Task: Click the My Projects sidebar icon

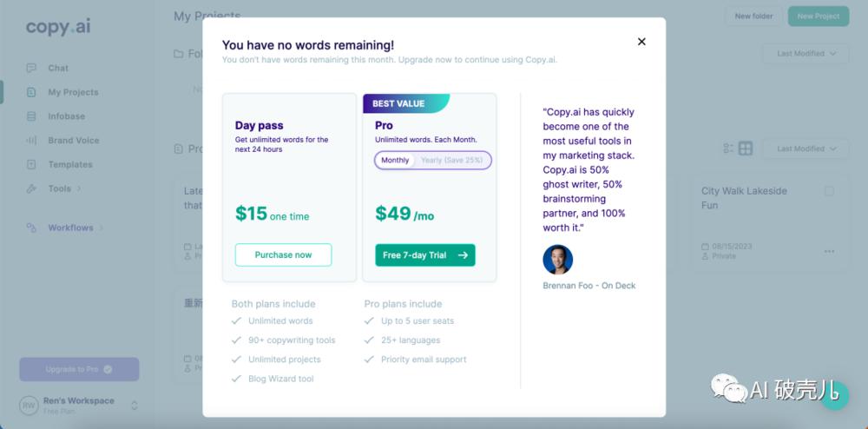Action: tap(31, 92)
